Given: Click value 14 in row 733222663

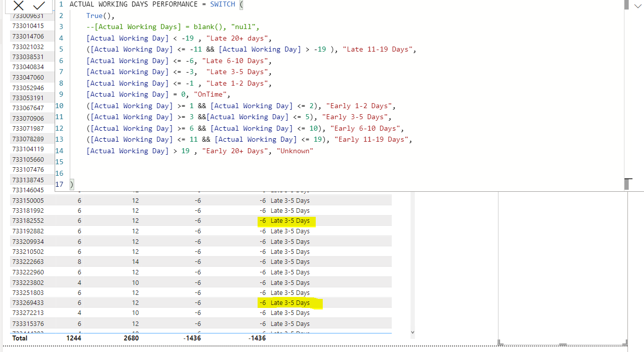Looking at the screenshot, I should coord(135,262).
